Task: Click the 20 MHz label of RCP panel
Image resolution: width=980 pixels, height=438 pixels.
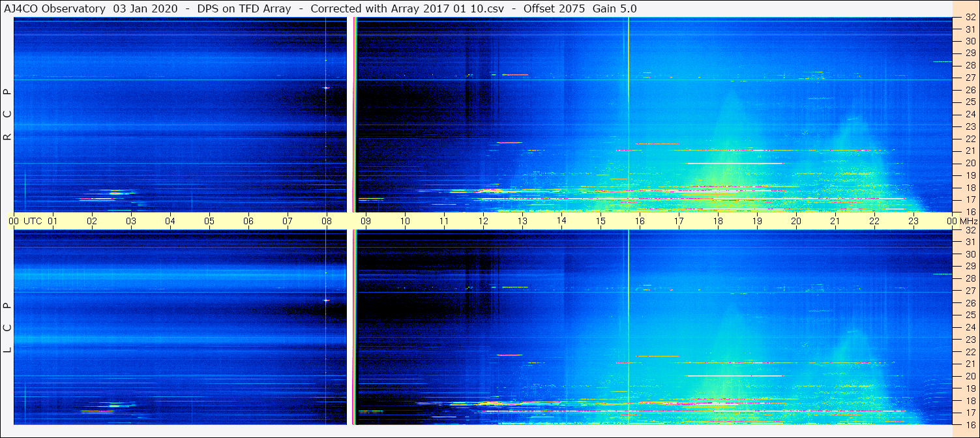Action: [970, 163]
